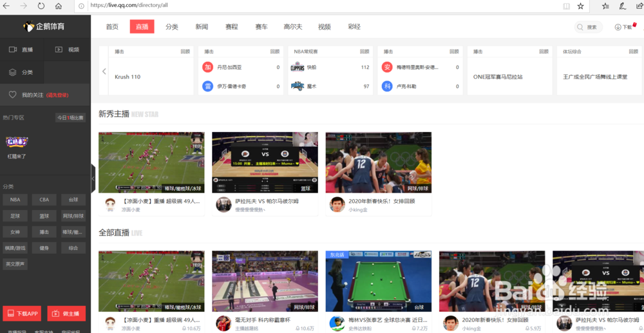Click 今日1场比赛 button
Viewport: 644px width, 333px height.
(x=70, y=118)
